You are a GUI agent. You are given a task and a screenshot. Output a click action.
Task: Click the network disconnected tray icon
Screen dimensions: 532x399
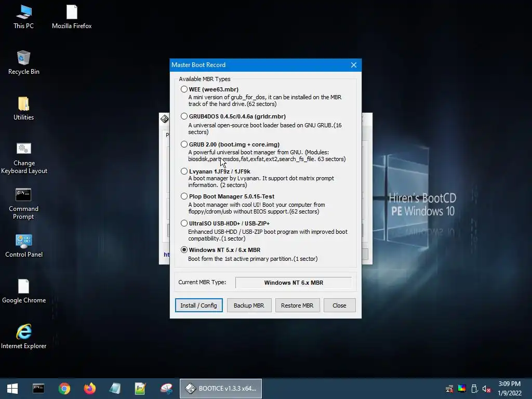[x=449, y=389]
